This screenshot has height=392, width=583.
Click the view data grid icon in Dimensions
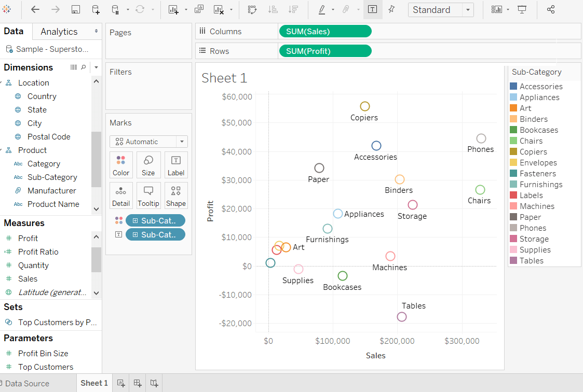click(x=74, y=67)
